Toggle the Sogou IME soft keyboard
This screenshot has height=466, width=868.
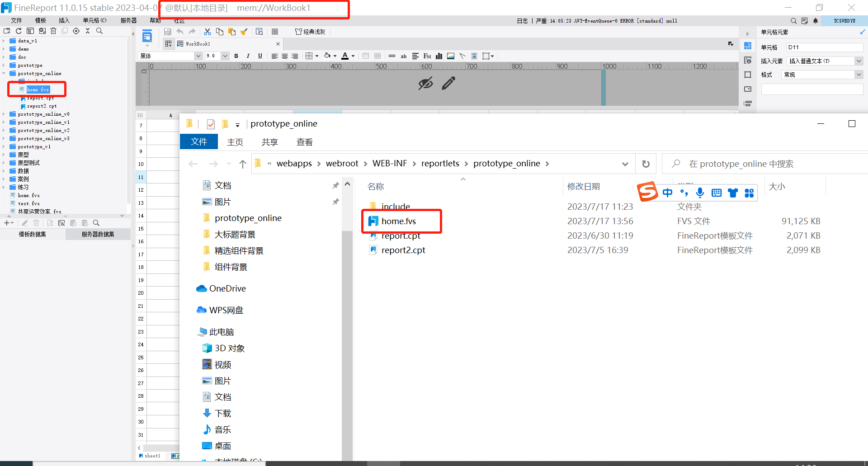(x=717, y=193)
